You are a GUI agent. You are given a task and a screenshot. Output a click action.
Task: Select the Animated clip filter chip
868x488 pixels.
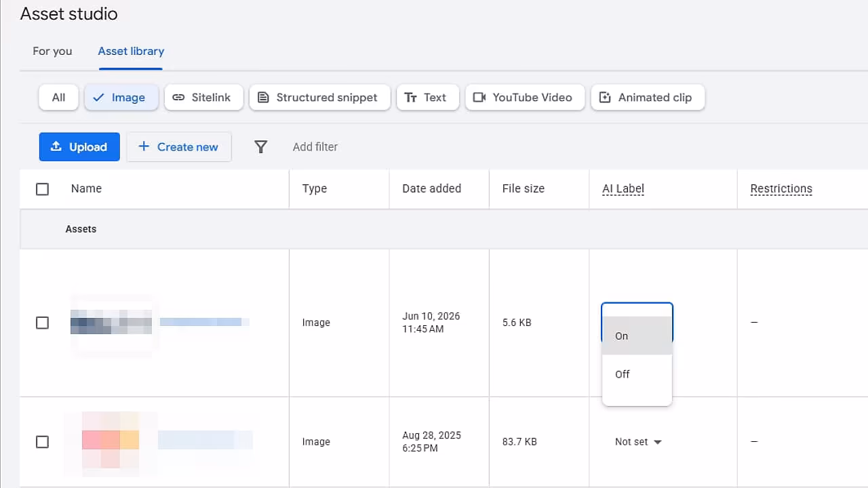(648, 97)
